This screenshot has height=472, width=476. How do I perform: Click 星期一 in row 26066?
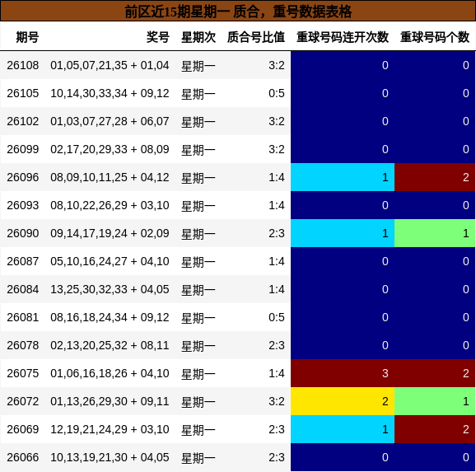(x=198, y=458)
